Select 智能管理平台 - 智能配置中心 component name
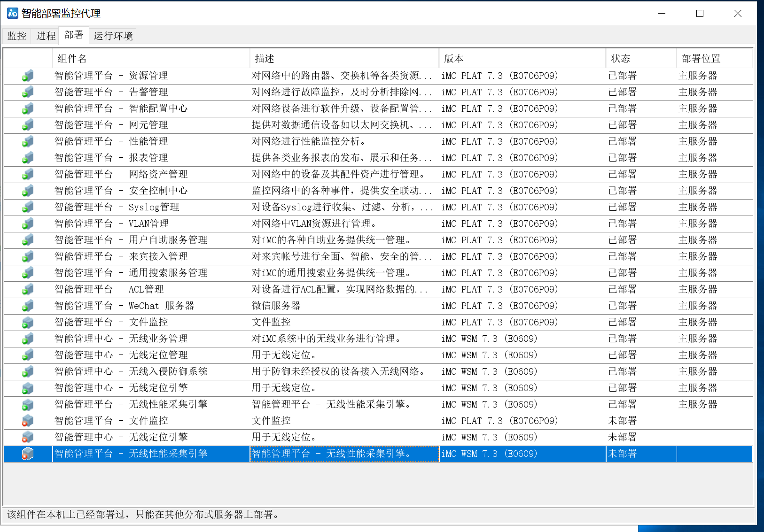The height and width of the screenshot is (532, 764). point(121,108)
